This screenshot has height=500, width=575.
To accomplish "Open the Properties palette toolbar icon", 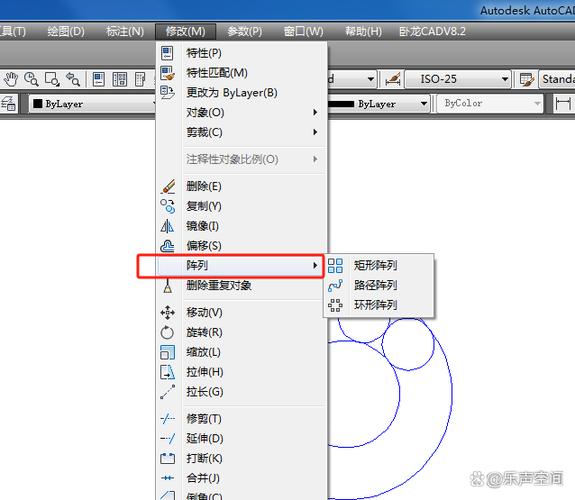I will click(99, 79).
